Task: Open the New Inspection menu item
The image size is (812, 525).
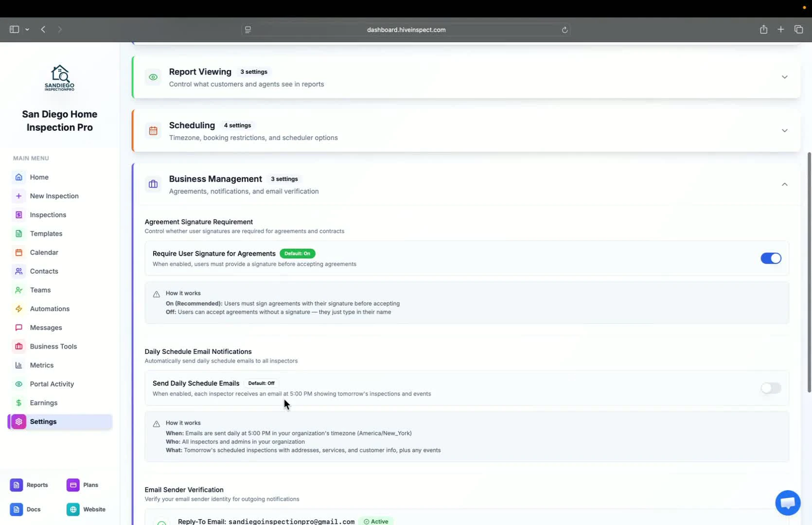Action: (x=53, y=196)
